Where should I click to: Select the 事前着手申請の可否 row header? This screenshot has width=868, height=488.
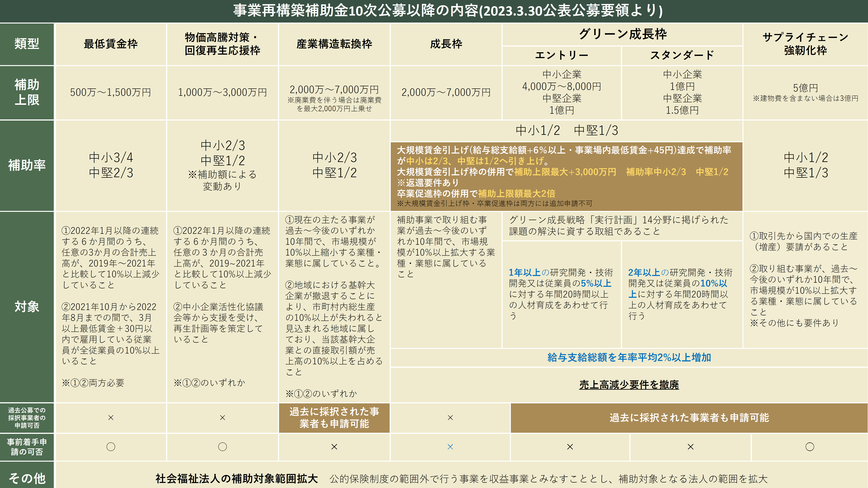click(27, 447)
